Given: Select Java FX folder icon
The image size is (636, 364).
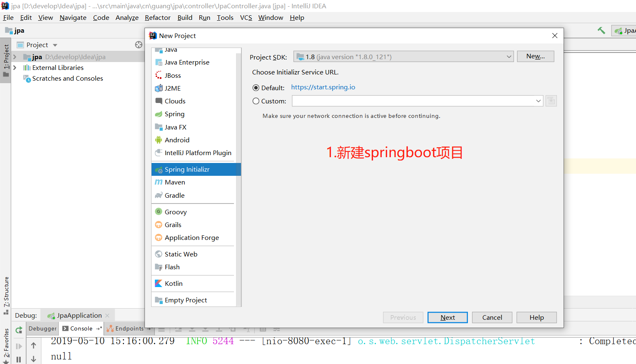Looking at the screenshot, I should [x=159, y=127].
